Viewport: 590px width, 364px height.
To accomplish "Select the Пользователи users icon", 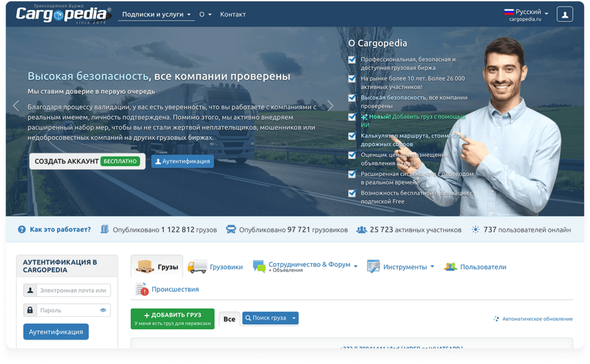I will pyautogui.click(x=451, y=266).
